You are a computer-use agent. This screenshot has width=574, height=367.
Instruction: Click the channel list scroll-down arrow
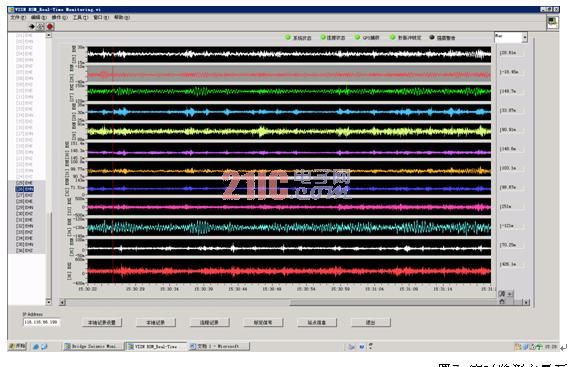pyautogui.click(x=48, y=302)
